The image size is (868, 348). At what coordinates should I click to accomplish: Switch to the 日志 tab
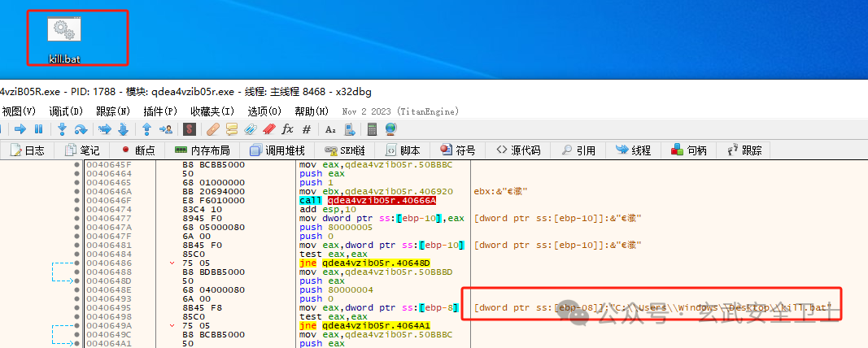click(x=27, y=150)
